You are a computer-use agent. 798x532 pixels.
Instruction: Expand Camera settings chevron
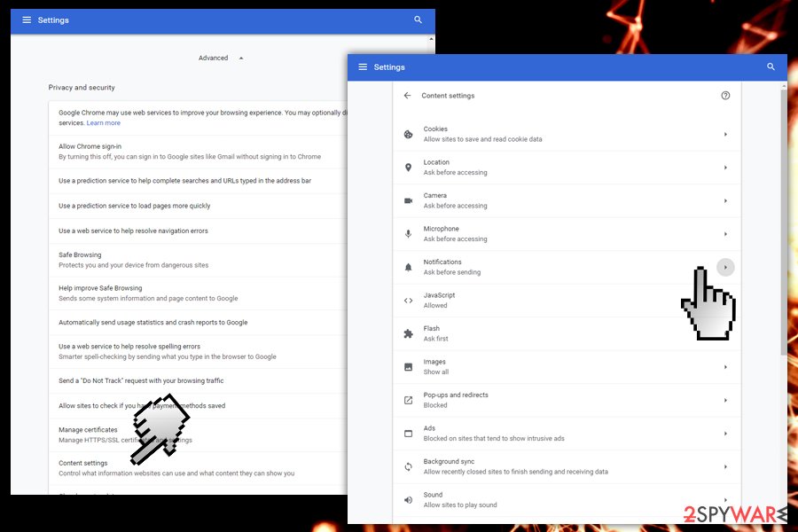click(725, 200)
